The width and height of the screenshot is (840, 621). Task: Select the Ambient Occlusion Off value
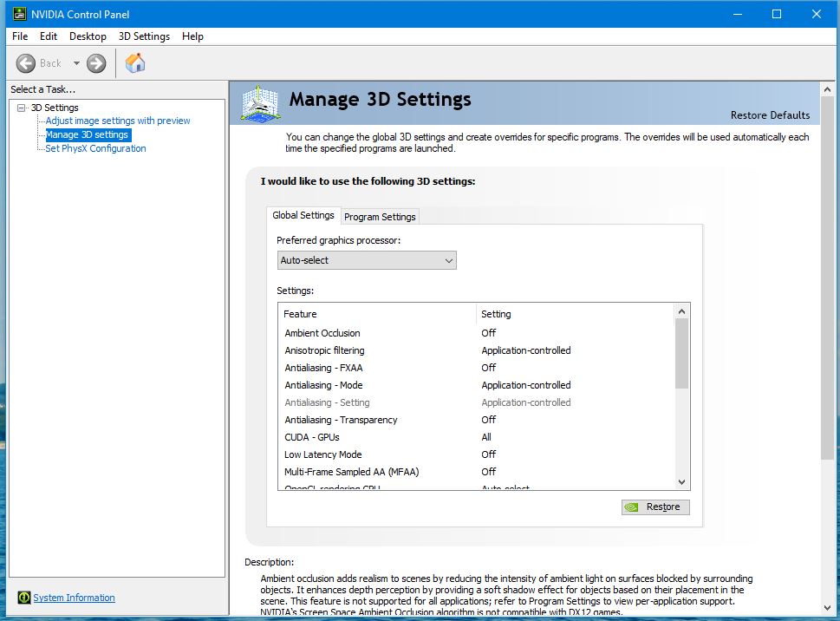pyautogui.click(x=489, y=333)
